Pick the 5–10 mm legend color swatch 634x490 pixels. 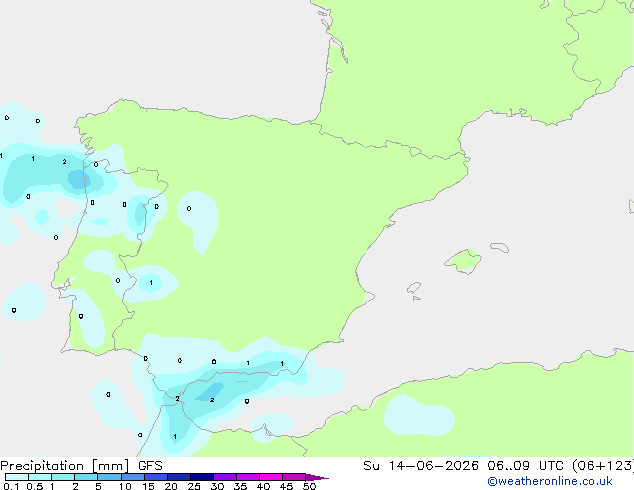click(x=109, y=477)
